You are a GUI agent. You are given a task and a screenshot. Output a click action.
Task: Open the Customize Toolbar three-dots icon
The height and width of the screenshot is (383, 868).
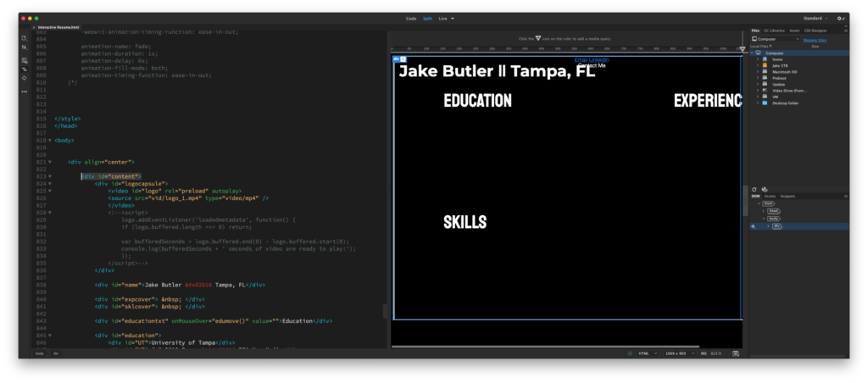click(x=24, y=91)
